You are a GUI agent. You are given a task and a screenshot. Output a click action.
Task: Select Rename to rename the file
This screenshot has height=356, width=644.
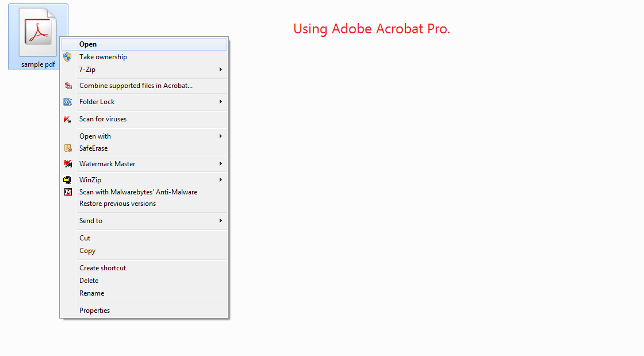(91, 293)
